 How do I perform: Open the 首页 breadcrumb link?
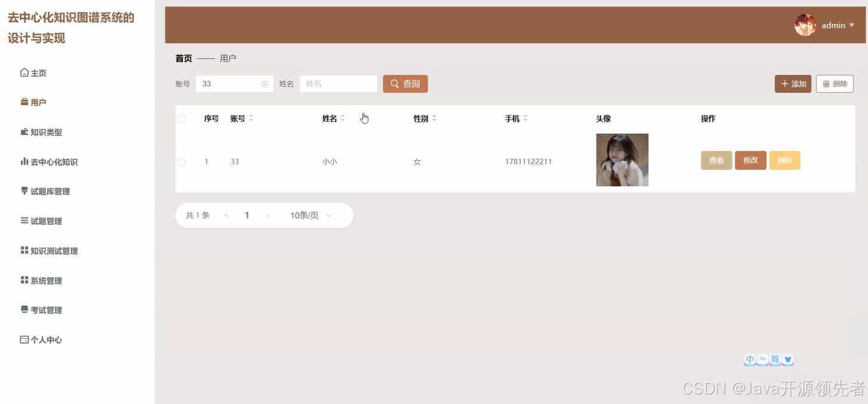[183, 58]
